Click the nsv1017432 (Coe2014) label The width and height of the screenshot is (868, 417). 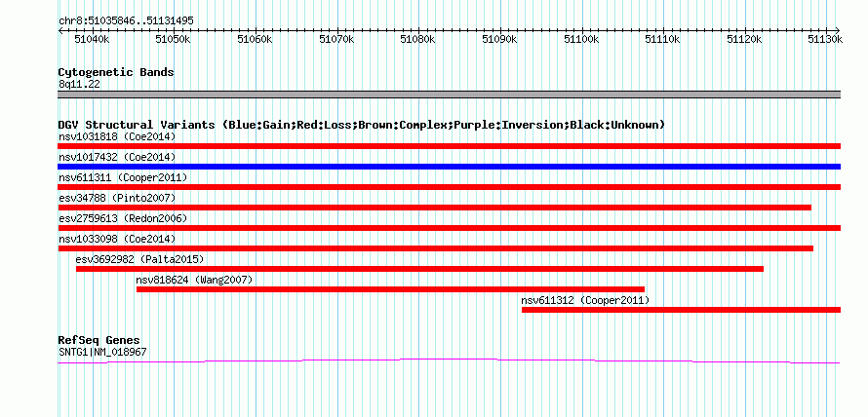[117, 157]
